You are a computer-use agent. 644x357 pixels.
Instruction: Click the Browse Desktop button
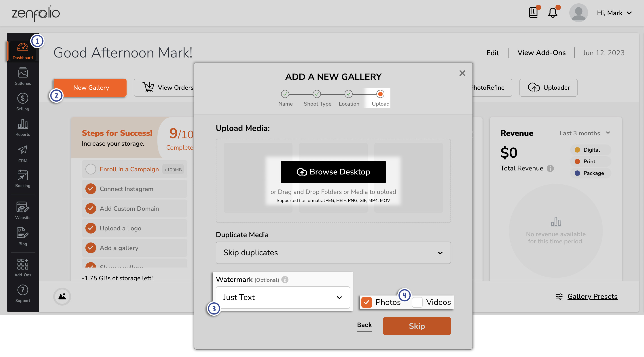coord(333,172)
